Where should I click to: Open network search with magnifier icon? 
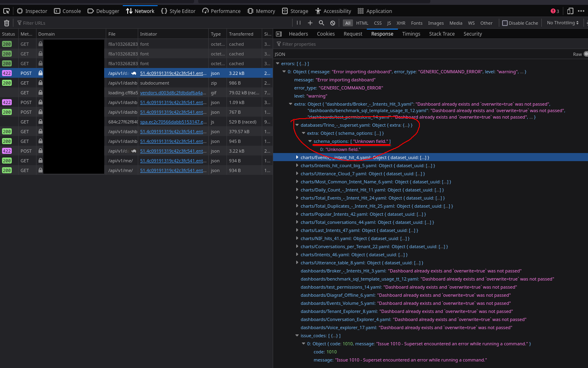click(x=321, y=23)
